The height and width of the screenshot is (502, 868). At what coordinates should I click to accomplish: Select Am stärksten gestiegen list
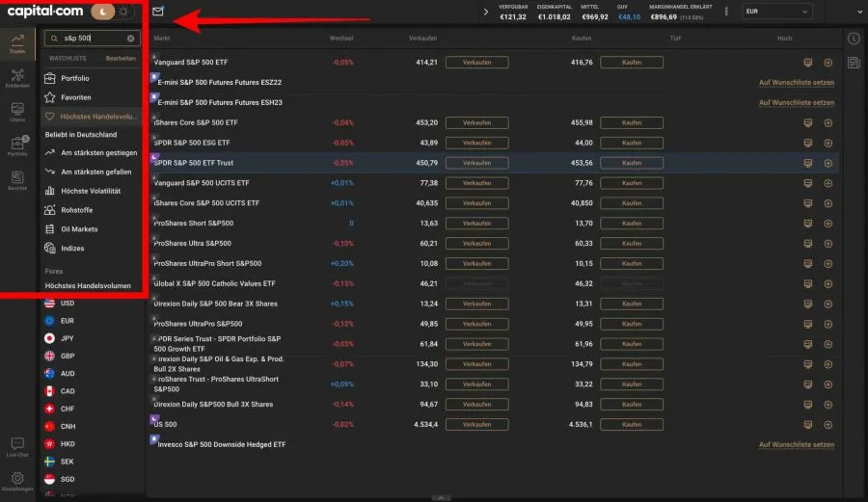[x=92, y=152]
